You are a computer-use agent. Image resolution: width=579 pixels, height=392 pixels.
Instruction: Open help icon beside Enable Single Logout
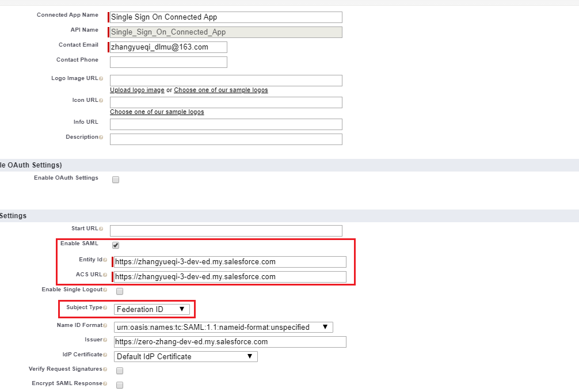(x=105, y=290)
